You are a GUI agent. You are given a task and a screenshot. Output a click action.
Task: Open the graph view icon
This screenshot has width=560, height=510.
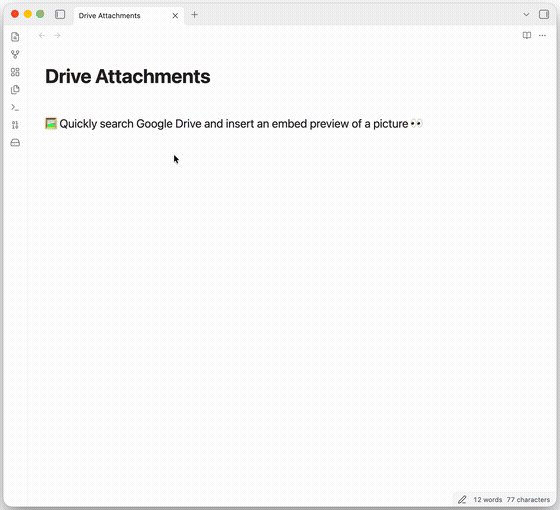click(x=15, y=54)
